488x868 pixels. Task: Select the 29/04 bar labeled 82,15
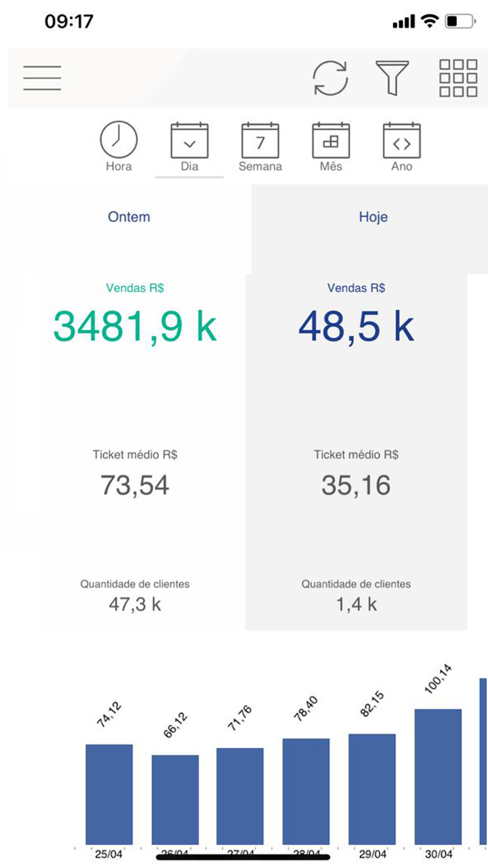[372, 789]
